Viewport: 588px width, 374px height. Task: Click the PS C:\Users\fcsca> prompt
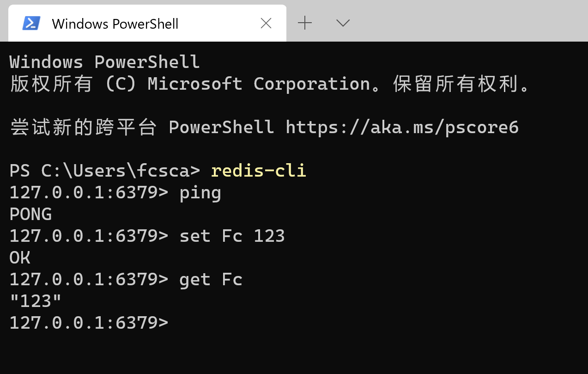[105, 171]
